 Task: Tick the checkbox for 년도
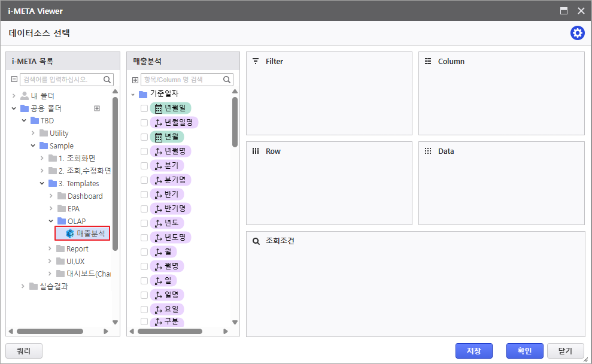[x=144, y=223]
